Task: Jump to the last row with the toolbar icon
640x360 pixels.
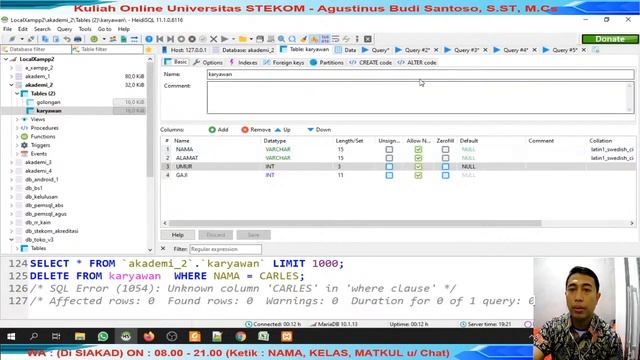Action: tap(171, 39)
